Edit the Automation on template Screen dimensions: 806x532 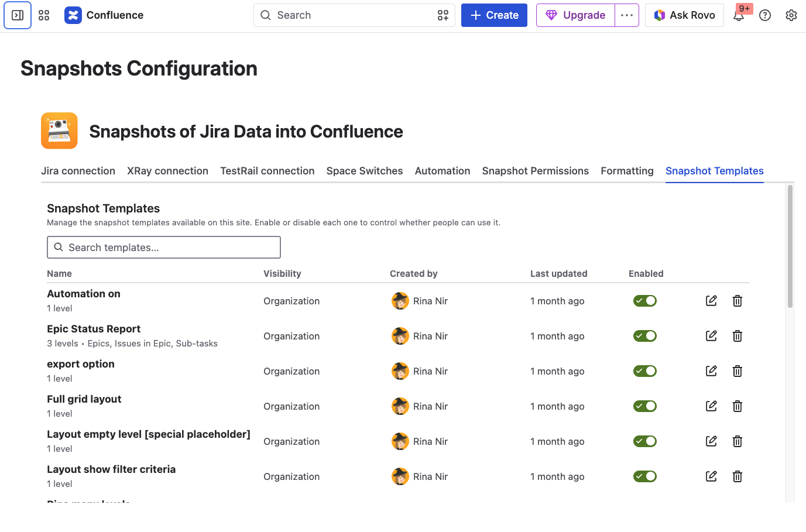[x=711, y=301]
